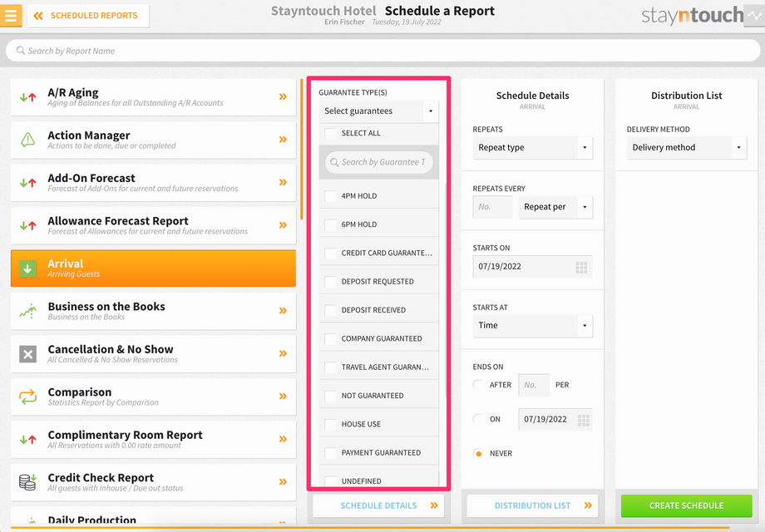Screen dimensions: 765x532
Task: Click the Credit Check Report chevron
Action: (283, 482)
